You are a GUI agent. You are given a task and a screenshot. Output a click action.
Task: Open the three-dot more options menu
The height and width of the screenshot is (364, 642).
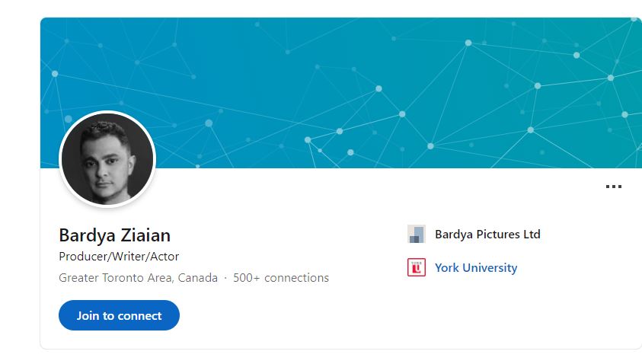[613, 187]
